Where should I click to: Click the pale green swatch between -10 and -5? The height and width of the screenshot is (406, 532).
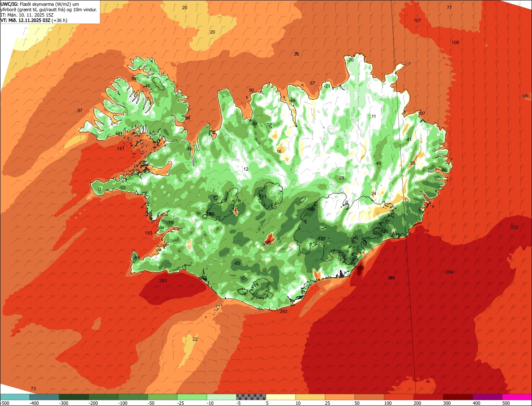pyautogui.click(x=222, y=397)
